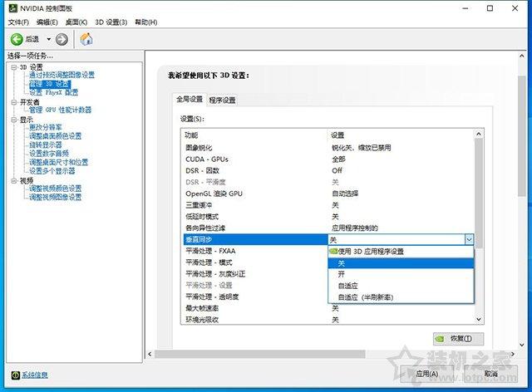Click the horizontal scrollbar thumb
The image size is (532, 392).
click(260, 354)
